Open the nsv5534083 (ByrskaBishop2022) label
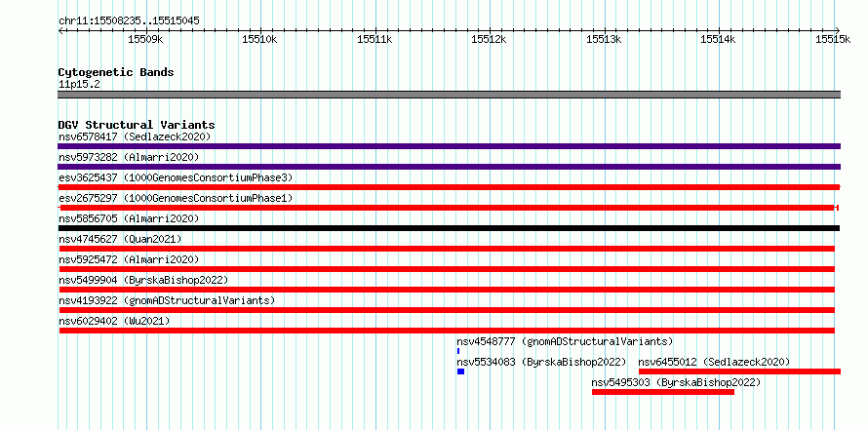The width and height of the screenshot is (868, 430). [x=541, y=362]
